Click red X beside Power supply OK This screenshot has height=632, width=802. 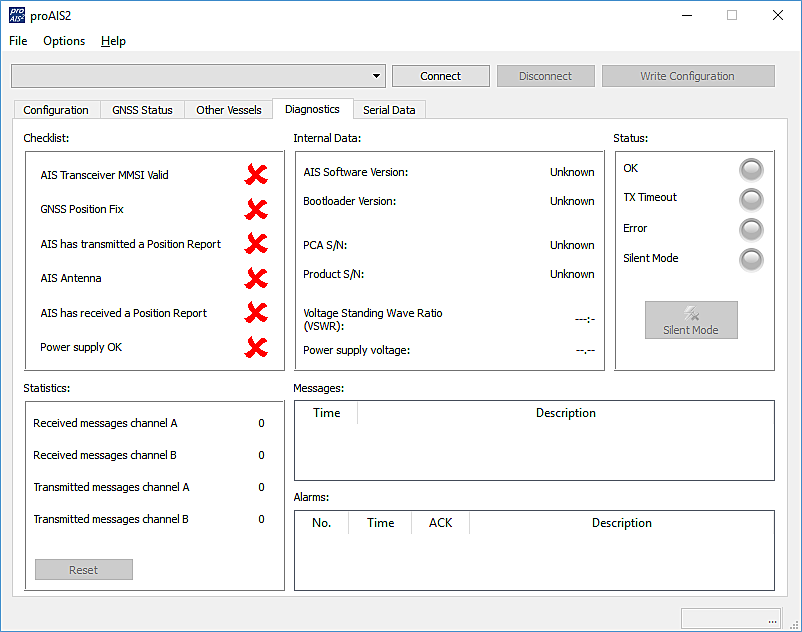click(256, 347)
